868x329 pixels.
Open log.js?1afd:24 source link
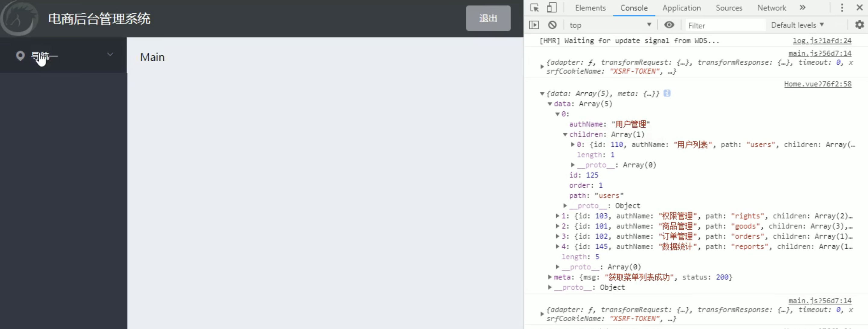click(x=822, y=40)
